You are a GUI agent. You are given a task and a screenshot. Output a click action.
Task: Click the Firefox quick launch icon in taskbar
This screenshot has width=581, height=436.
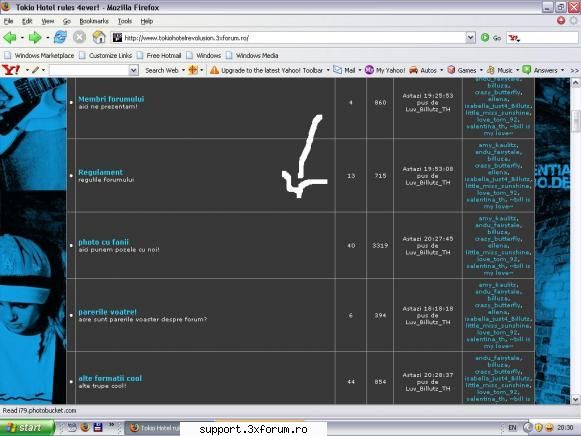[85, 427]
